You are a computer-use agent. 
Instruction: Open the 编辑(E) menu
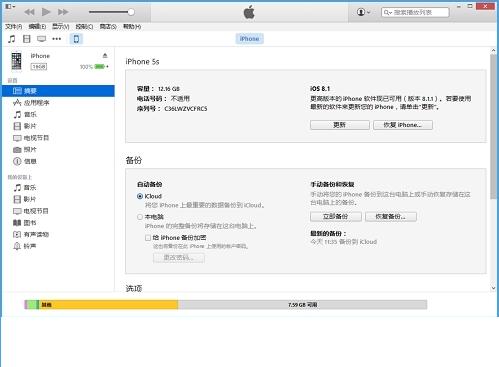(37, 26)
